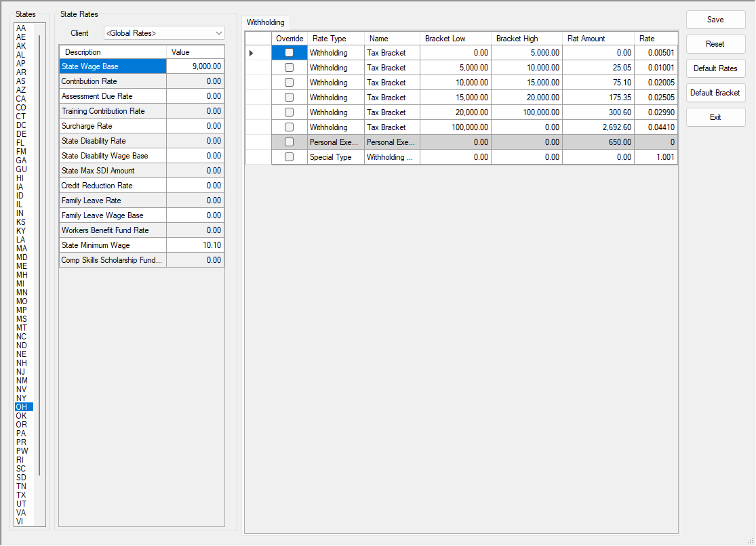Select the State Minimum Wage row
756x546 pixels.
112,245
